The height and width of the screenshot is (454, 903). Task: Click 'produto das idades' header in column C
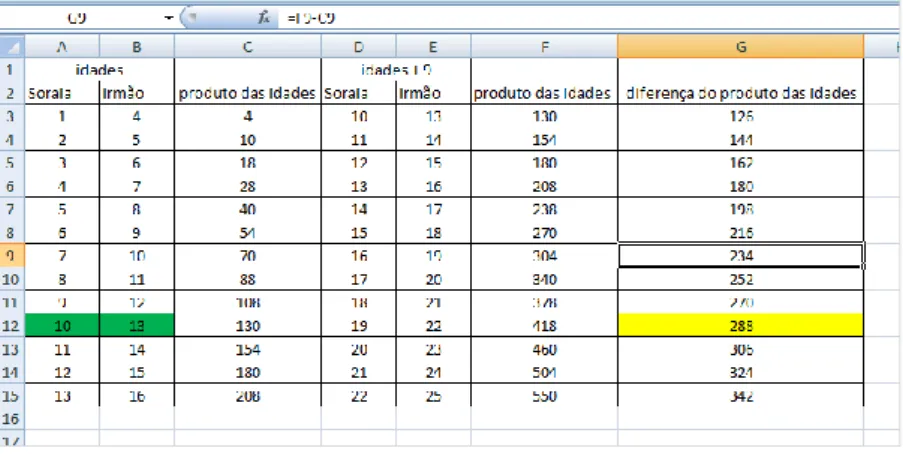coord(248,93)
